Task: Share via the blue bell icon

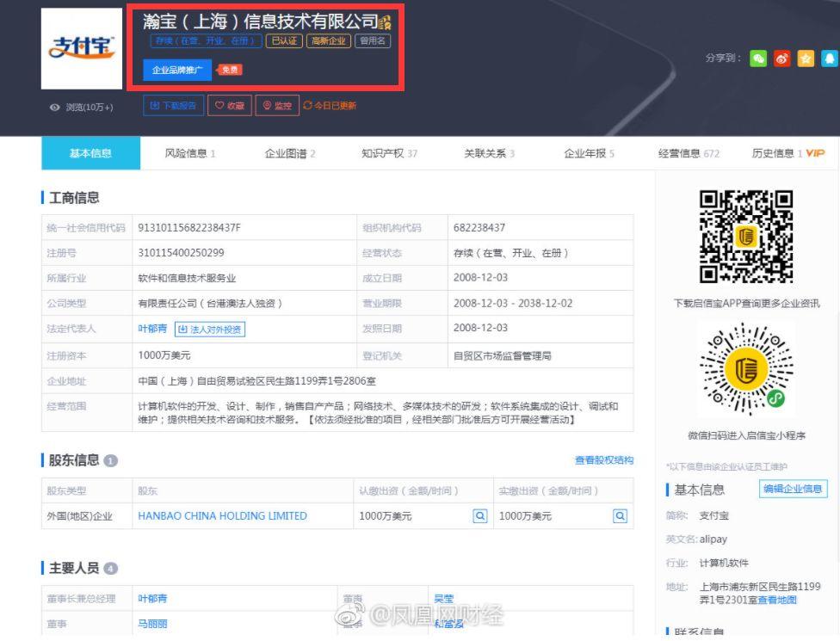Action: 830,59
